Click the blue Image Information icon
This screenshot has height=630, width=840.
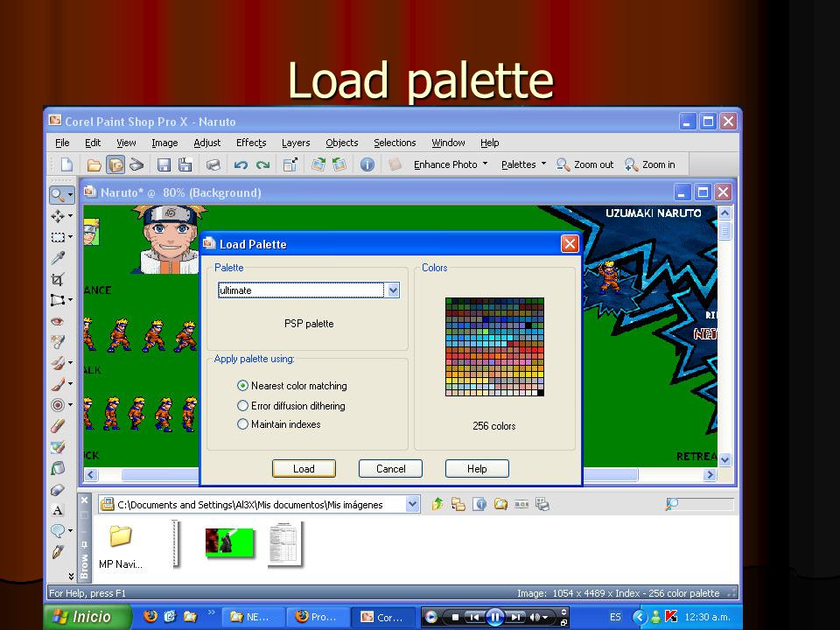[367, 164]
